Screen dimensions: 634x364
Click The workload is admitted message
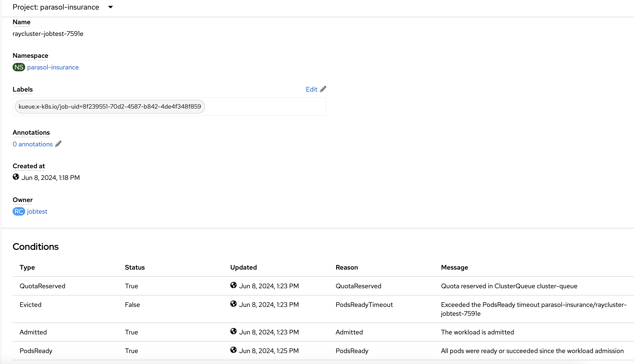(x=477, y=332)
